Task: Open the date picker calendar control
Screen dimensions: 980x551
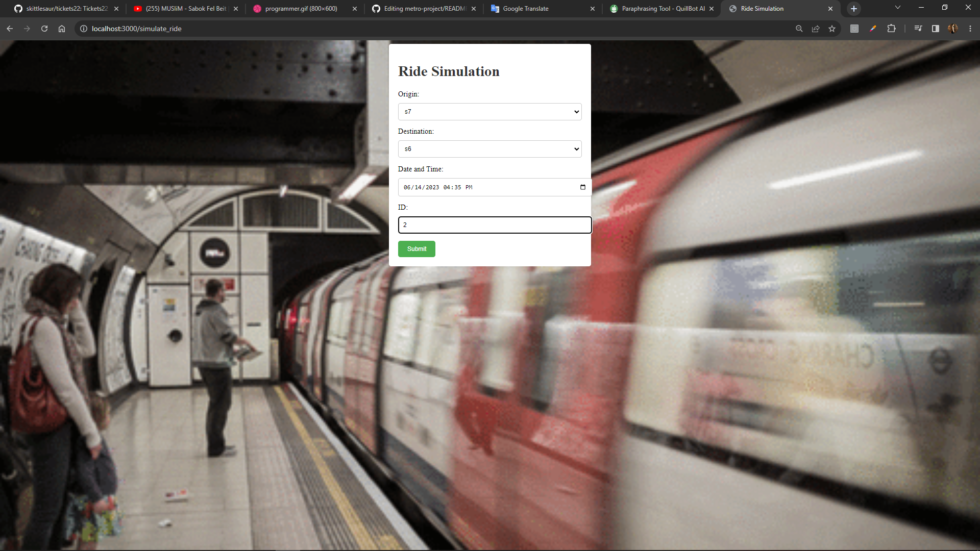Action: coord(582,187)
